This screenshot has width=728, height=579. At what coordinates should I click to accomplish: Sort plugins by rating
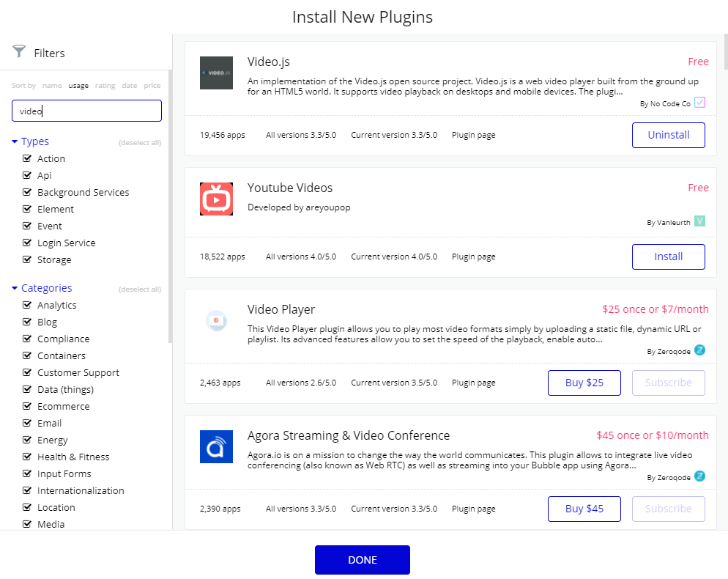(x=105, y=86)
